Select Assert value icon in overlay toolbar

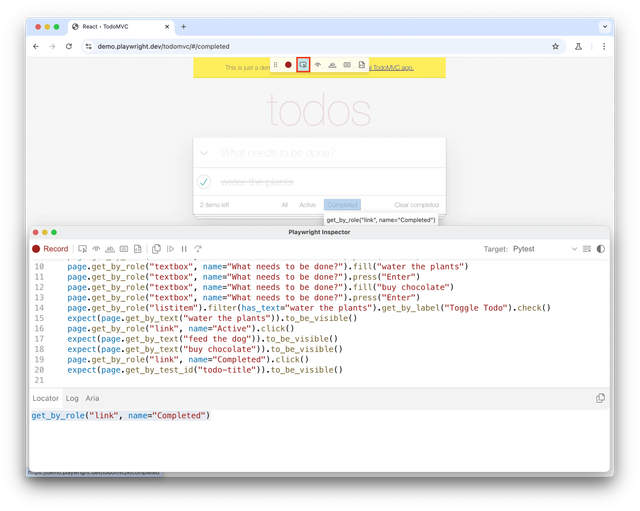pos(347,64)
